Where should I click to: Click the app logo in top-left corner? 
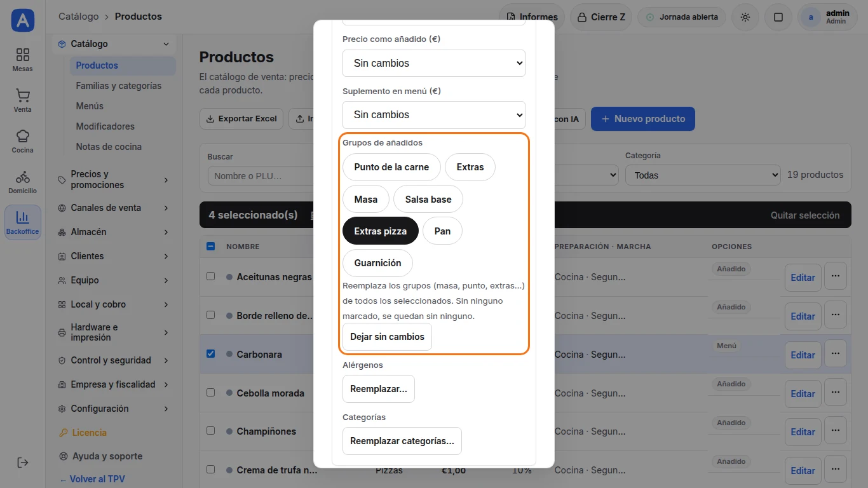(23, 20)
